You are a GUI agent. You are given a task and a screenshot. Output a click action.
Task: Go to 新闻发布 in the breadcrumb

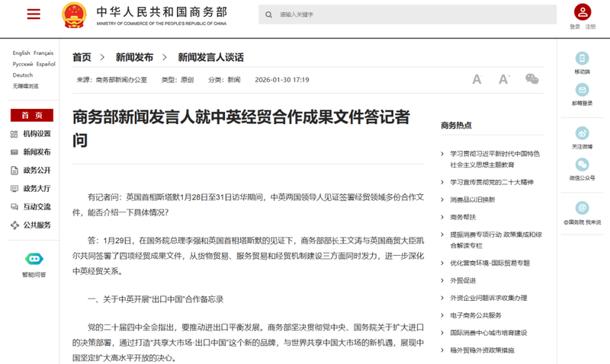click(134, 57)
